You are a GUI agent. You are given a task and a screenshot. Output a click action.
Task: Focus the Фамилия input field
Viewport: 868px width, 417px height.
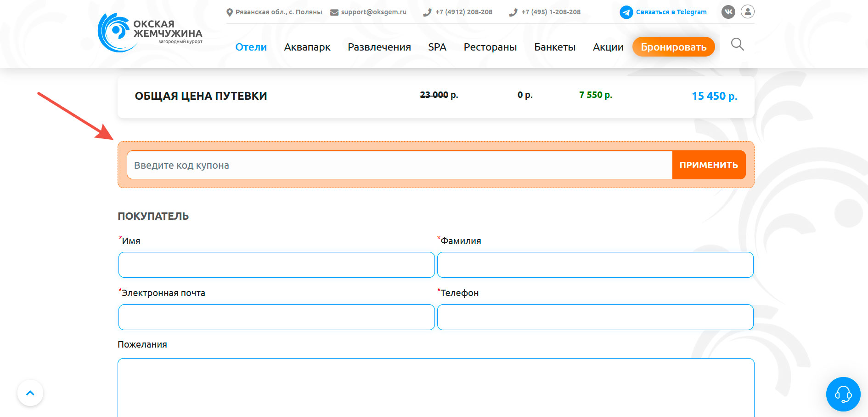click(595, 265)
